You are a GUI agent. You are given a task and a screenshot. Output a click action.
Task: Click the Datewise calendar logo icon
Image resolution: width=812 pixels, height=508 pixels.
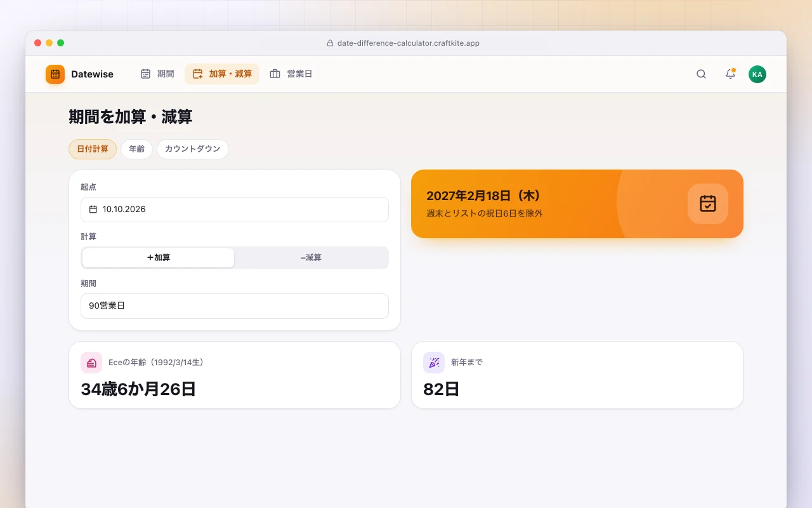55,74
